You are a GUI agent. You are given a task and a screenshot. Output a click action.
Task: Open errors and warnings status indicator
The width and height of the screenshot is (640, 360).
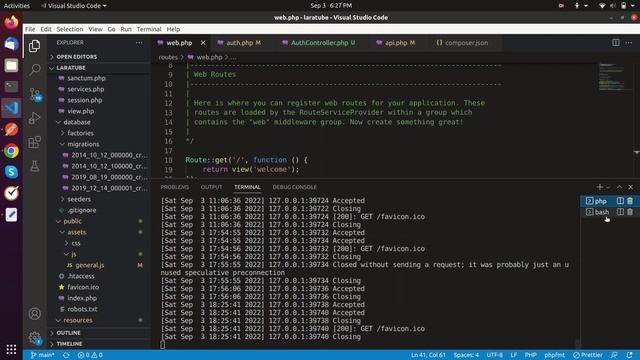click(x=90, y=355)
